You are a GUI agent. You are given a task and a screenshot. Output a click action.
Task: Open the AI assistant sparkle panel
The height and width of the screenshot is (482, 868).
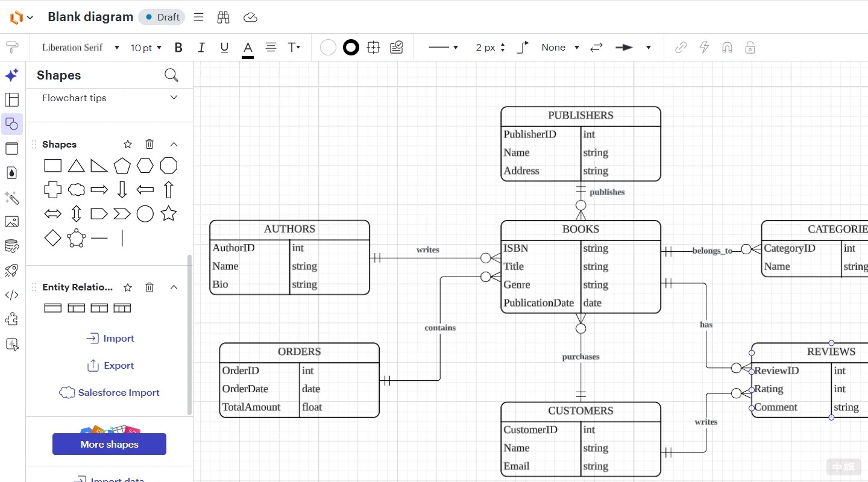tap(11, 75)
